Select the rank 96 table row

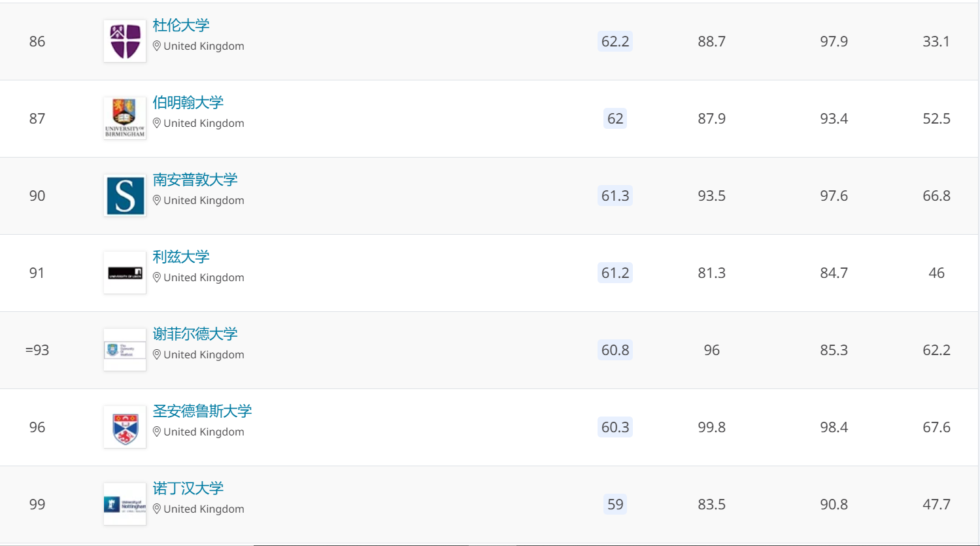coord(489,427)
